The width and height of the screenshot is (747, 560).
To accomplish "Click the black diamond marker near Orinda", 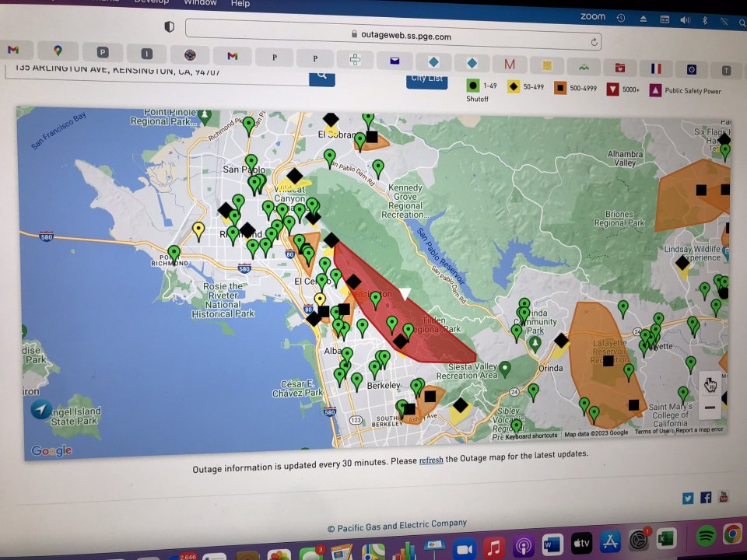I will click(x=561, y=340).
